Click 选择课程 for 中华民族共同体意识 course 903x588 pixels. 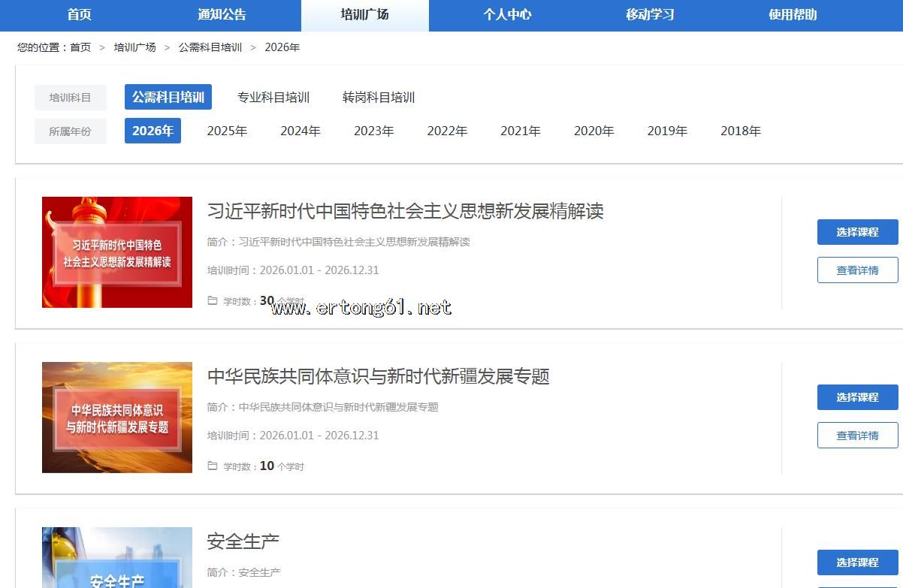pos(857,397)
